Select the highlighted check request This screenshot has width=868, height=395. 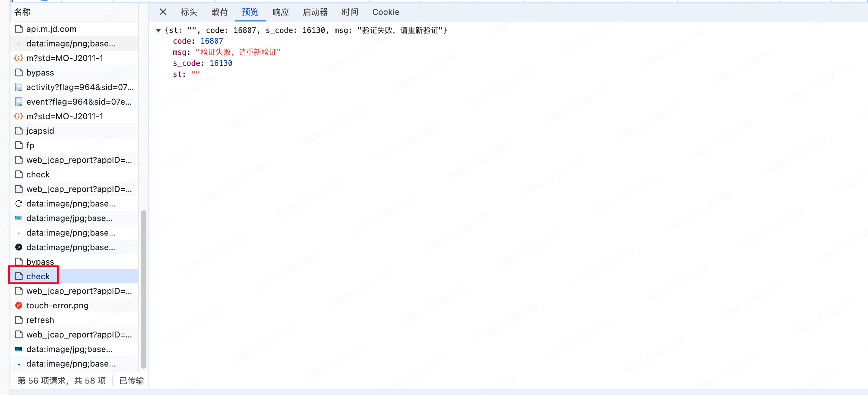pos(74,276)
